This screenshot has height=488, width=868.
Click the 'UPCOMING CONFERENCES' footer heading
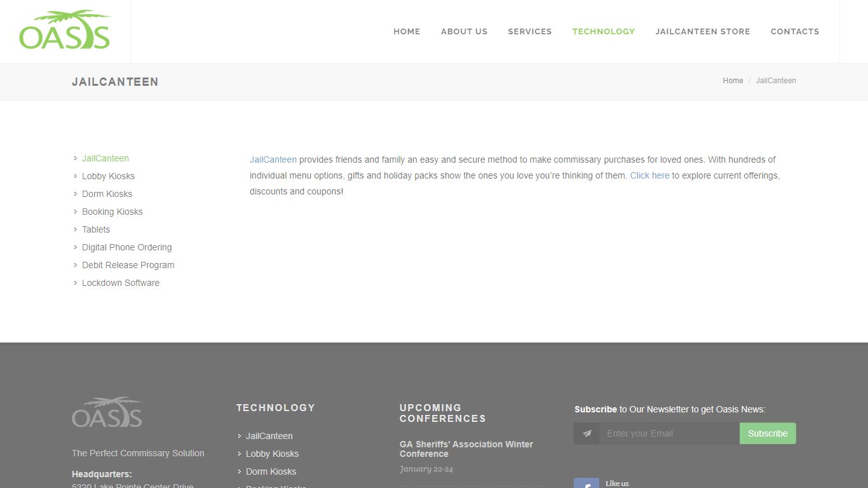coord(443,413)
